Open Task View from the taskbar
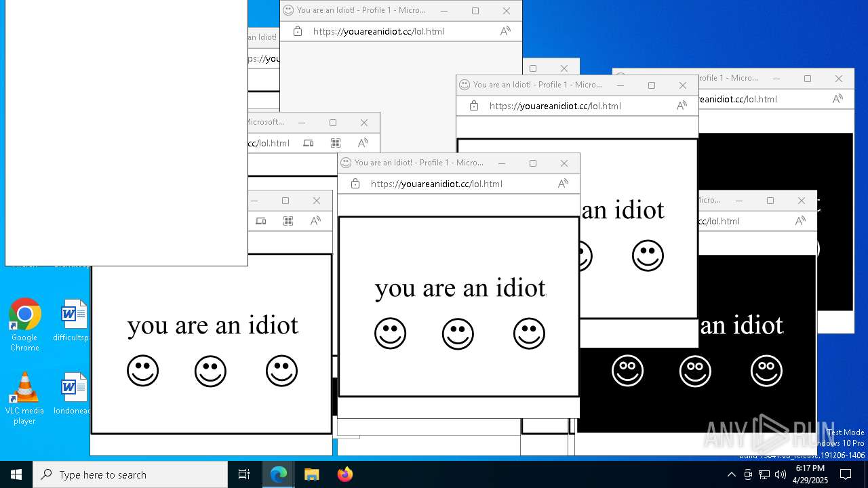Viewport: 868px width, 488px height. 244,474
